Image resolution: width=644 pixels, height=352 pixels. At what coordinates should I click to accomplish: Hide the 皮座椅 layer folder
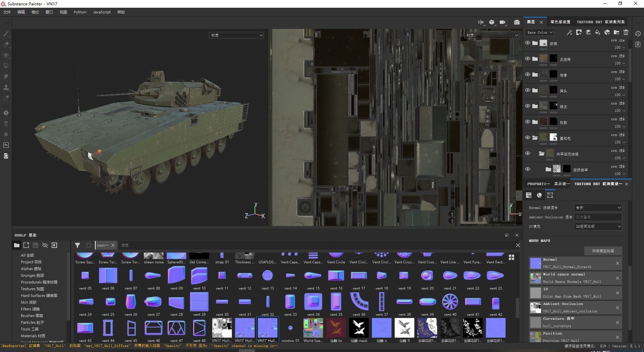click(528, 59)
